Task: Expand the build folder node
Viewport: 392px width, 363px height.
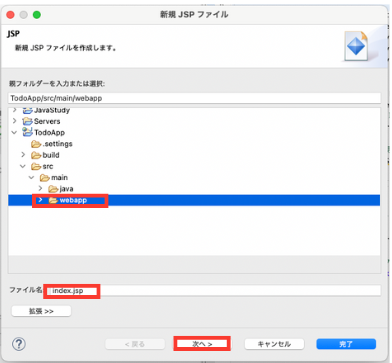Action: coord(23,155)
